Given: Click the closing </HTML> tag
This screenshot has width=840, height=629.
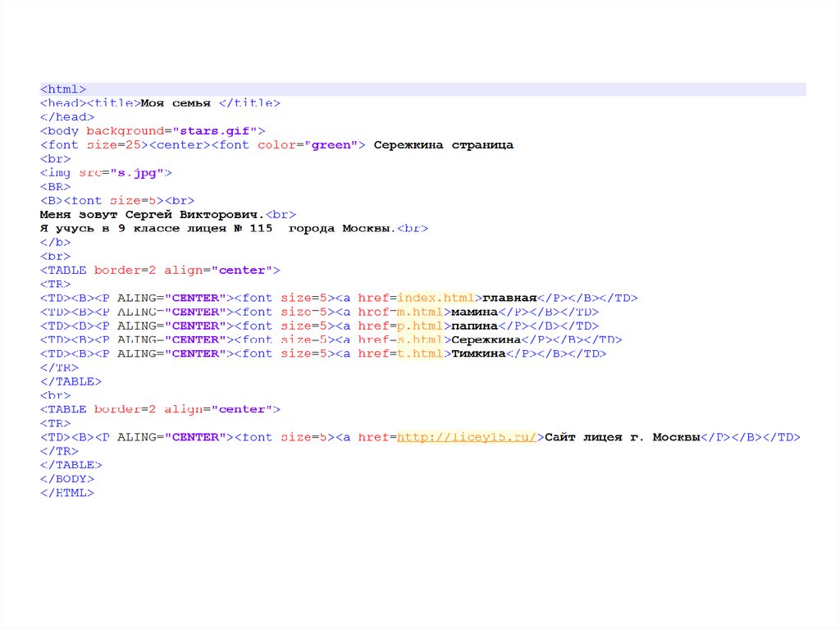Looking at the screenshot, I should point(67,493).
